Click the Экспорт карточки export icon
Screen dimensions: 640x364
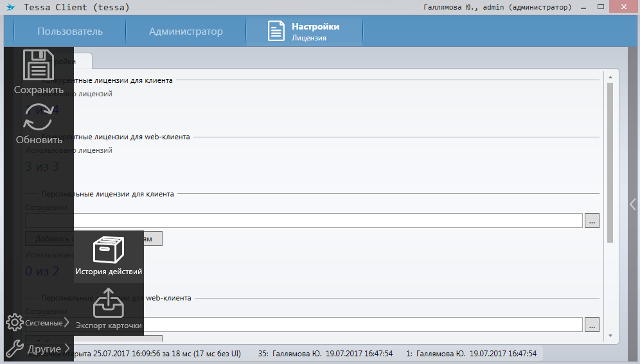click(109, 304)
